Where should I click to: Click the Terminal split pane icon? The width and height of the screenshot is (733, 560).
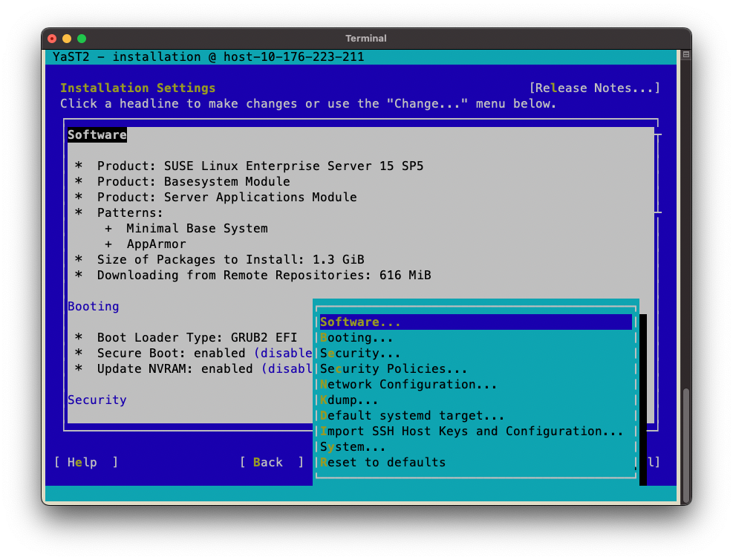tap(686, 55)
